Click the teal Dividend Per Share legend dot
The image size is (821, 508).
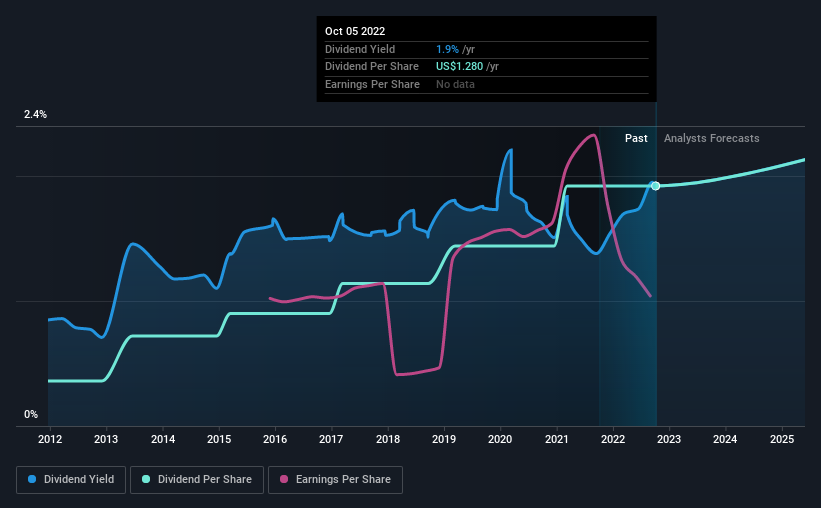coord(146,479)
